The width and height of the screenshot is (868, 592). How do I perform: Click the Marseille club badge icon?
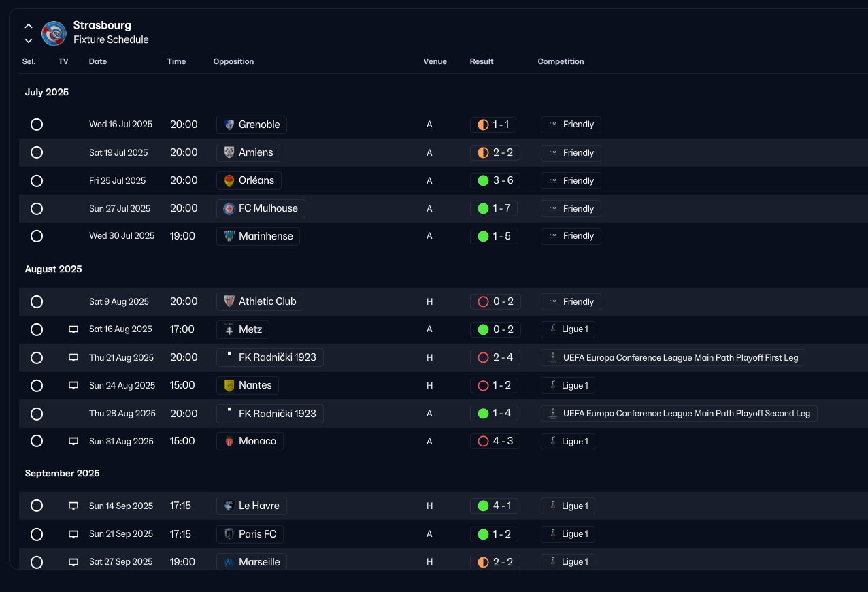coord(229,562)
